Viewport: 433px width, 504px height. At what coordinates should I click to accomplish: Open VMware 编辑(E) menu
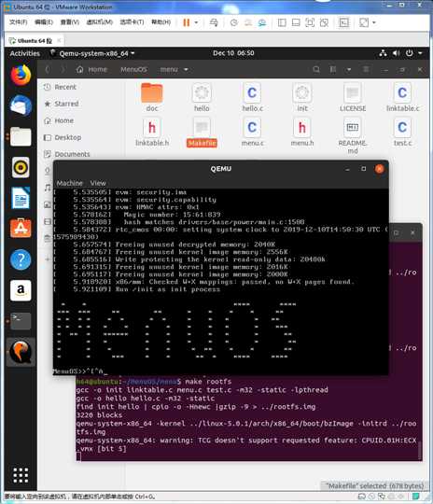click(x=44, y=22)
